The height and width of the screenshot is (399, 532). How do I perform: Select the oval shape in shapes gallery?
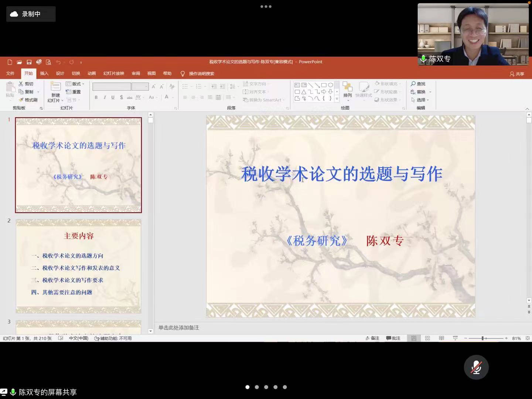click(330, 85)
